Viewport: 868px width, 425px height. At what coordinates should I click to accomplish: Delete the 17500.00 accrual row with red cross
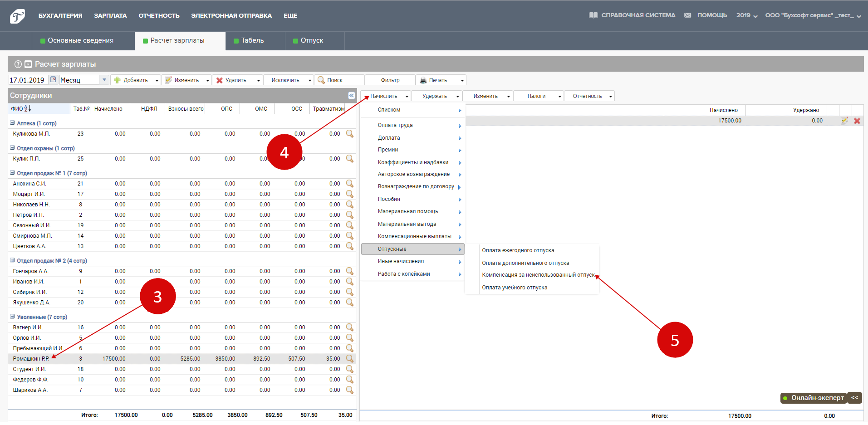point(857,121)
